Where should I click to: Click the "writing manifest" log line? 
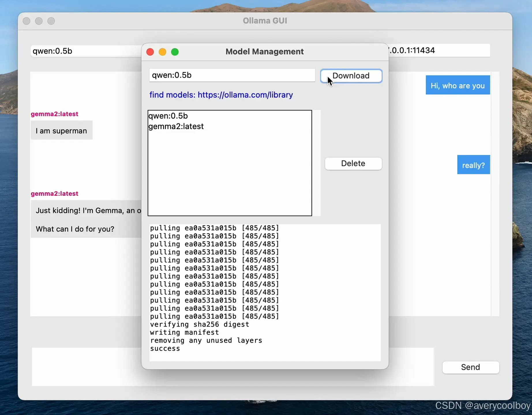(184, 332)
